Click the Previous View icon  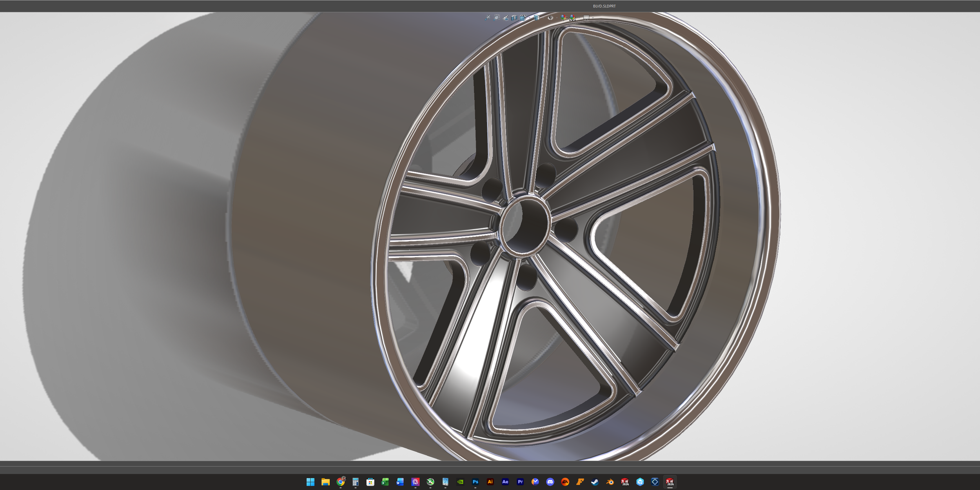(x=506, y=18)
